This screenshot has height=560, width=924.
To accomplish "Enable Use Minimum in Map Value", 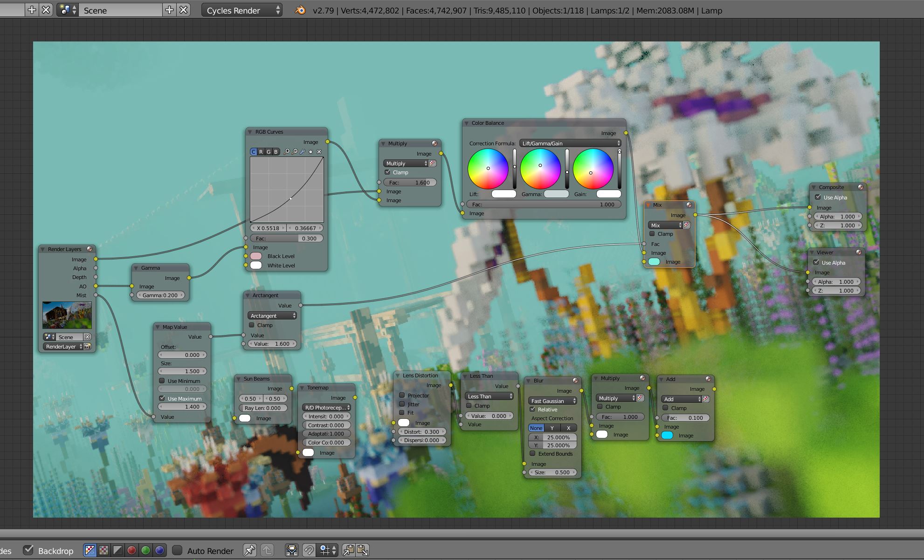I will pyautogui.click(x=162, y=381).
